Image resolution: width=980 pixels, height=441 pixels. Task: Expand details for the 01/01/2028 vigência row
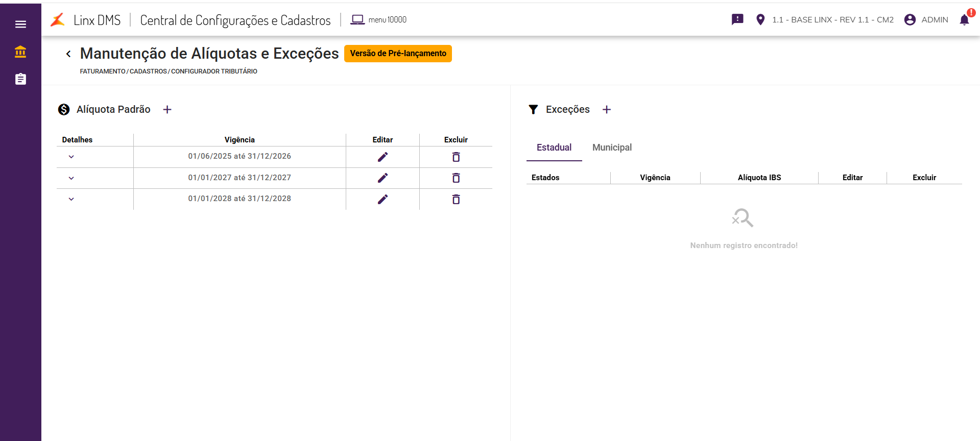pyautogui.click(x=71, y=199)
